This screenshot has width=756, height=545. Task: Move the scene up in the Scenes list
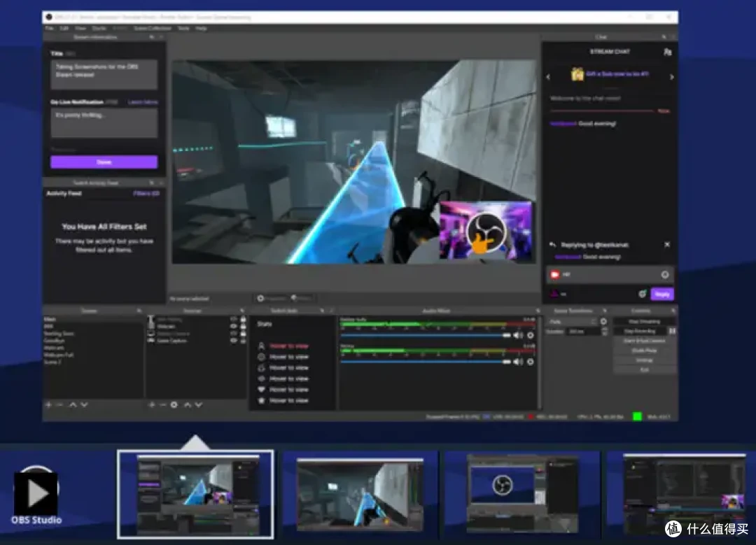pos(73,405)
